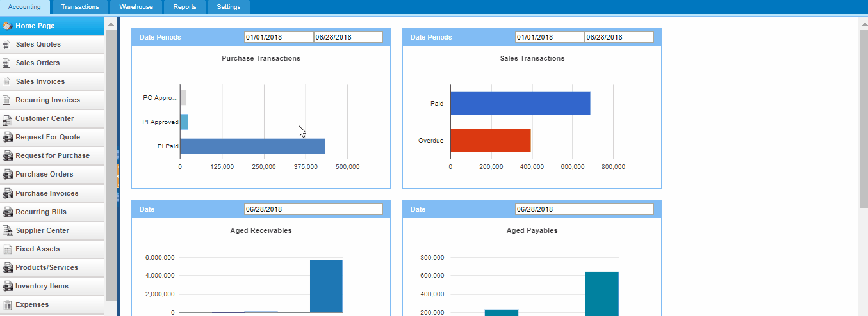Viewport: 868px width, 316px height.
Task: Open the Warehouse tab
Action: tap(136, 7)
